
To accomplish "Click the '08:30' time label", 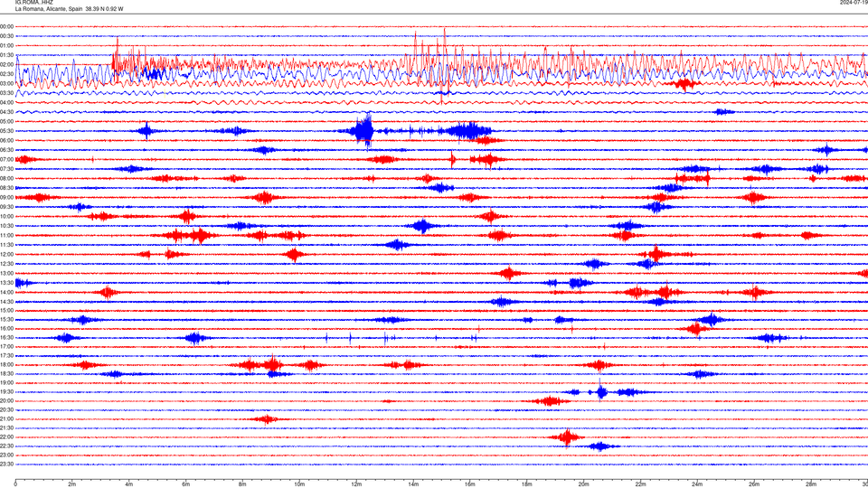I will click(x=6, y=188).
